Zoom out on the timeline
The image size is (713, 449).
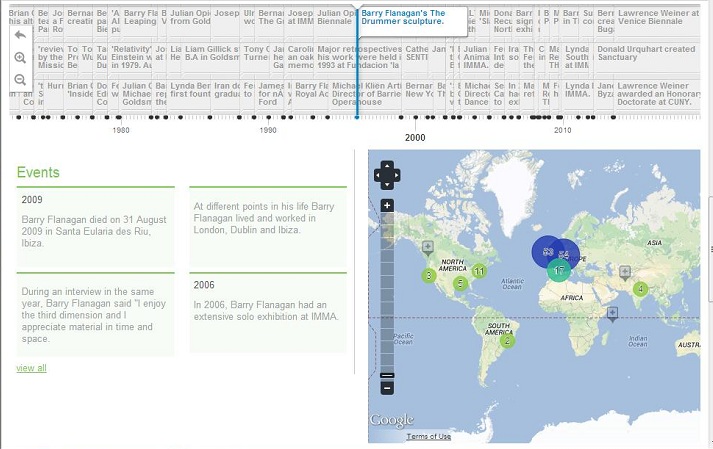click(20, 80)
